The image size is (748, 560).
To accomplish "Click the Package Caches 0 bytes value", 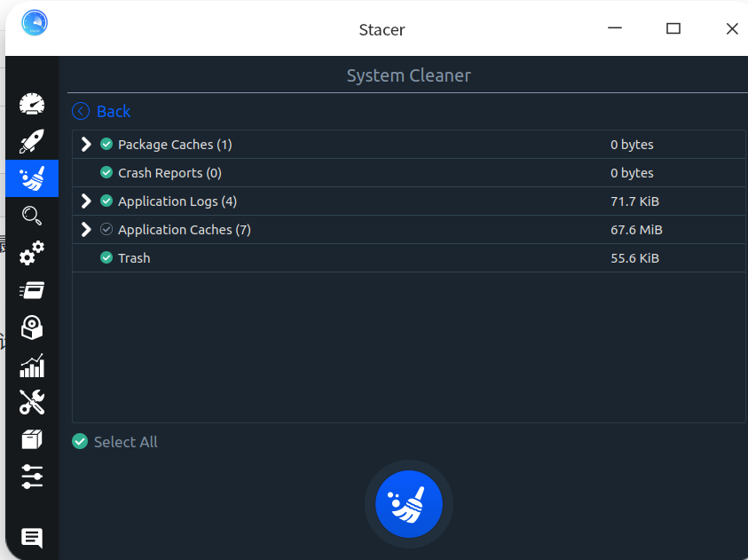I will click(632, 145).
